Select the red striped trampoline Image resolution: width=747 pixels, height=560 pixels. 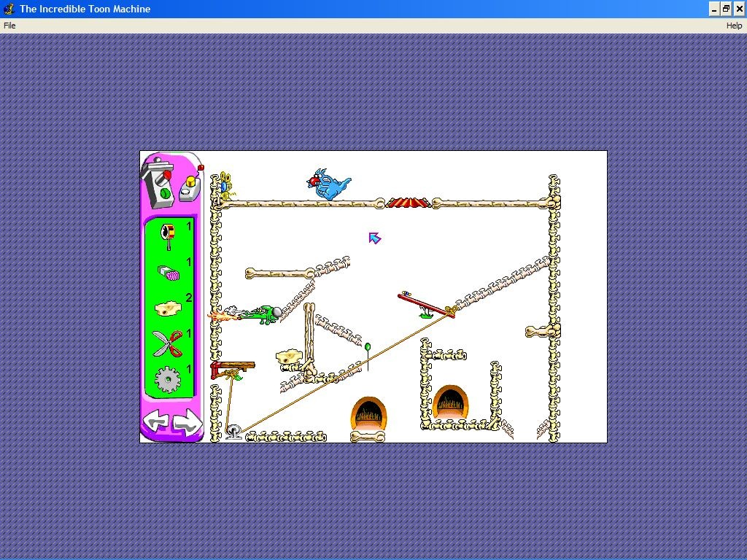pyautogui.click(x=409, y=203)
